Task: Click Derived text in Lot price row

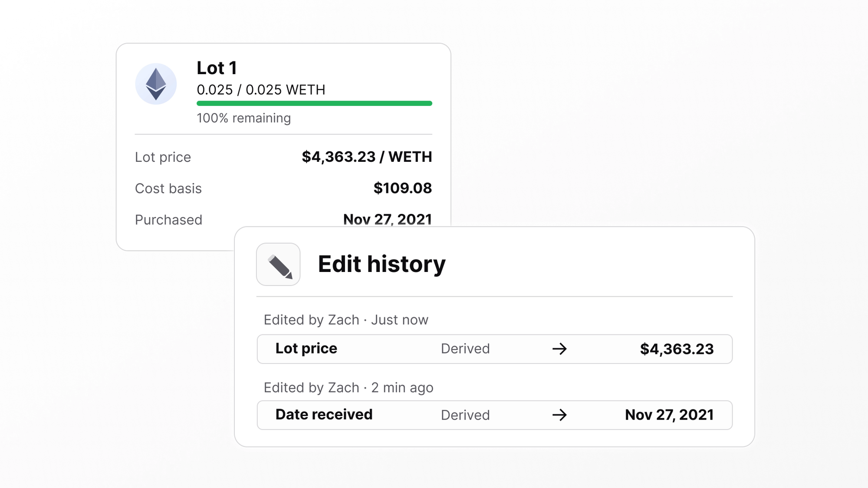Action: (x=465, y=349)
